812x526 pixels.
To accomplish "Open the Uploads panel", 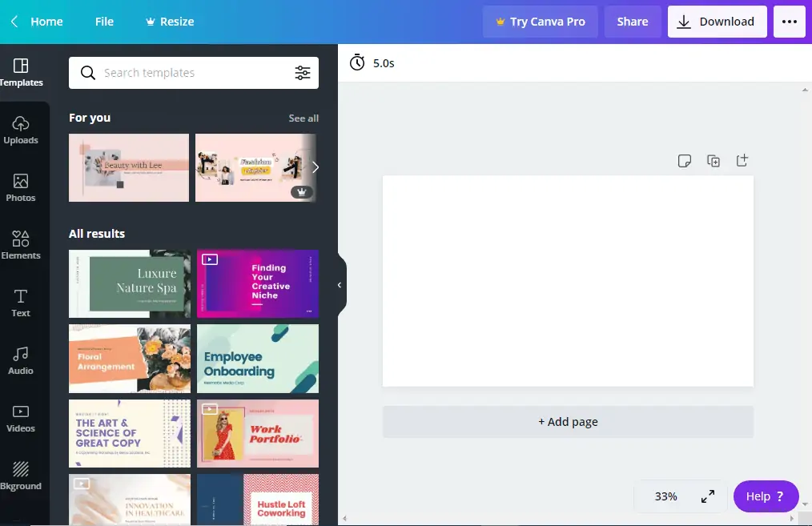I will pyautogui.click(x=22, y=130).
